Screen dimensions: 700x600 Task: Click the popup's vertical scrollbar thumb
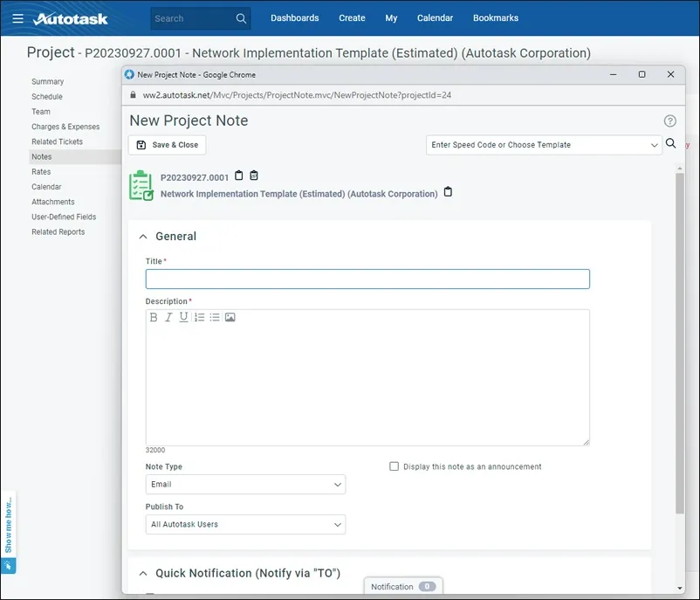(679, 343)
